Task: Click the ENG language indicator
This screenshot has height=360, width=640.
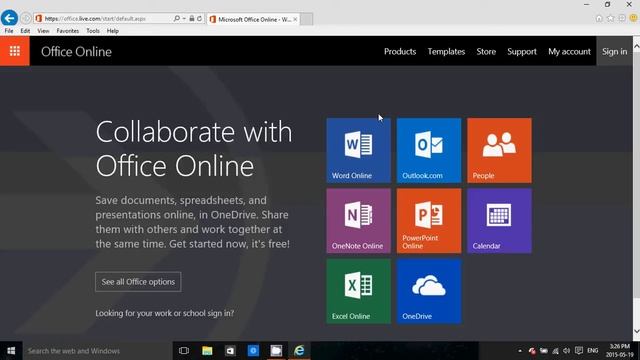Action: (x=593, y=351)
